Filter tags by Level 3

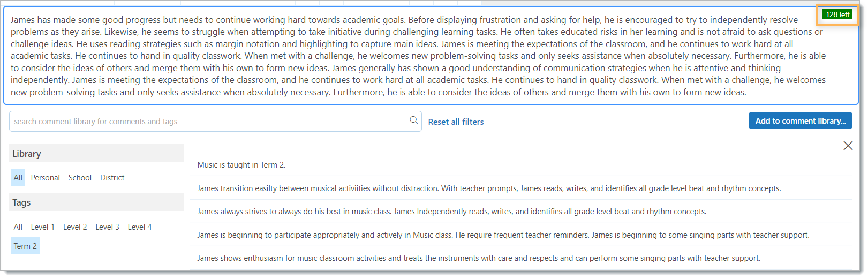click(108, 227)
